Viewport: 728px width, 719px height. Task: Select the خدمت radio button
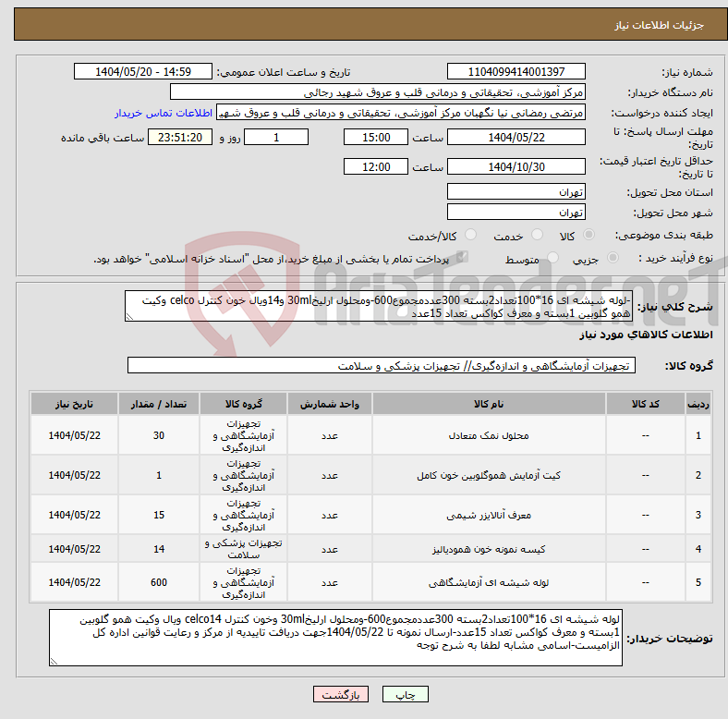[537, 235]
